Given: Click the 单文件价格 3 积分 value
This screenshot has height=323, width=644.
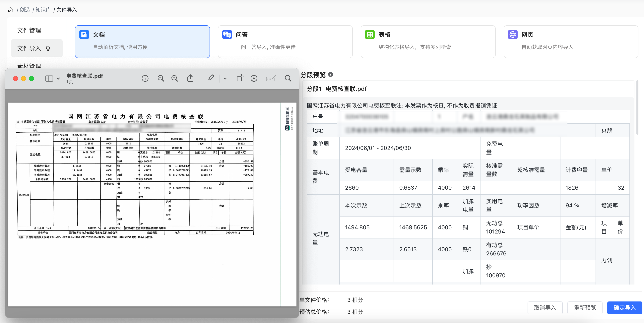Looking at the screenshot, I should click(355, 300).
